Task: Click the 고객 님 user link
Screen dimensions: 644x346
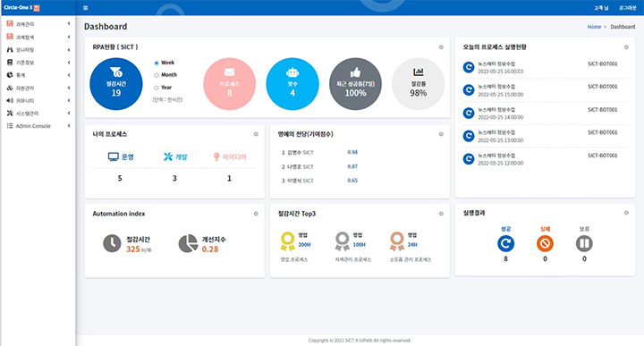Action: [x=601, y=8]
